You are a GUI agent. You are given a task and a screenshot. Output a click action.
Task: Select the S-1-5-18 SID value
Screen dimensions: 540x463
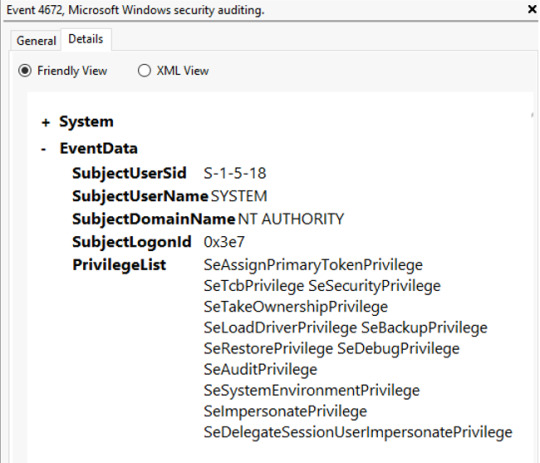(x=235, y=173)
